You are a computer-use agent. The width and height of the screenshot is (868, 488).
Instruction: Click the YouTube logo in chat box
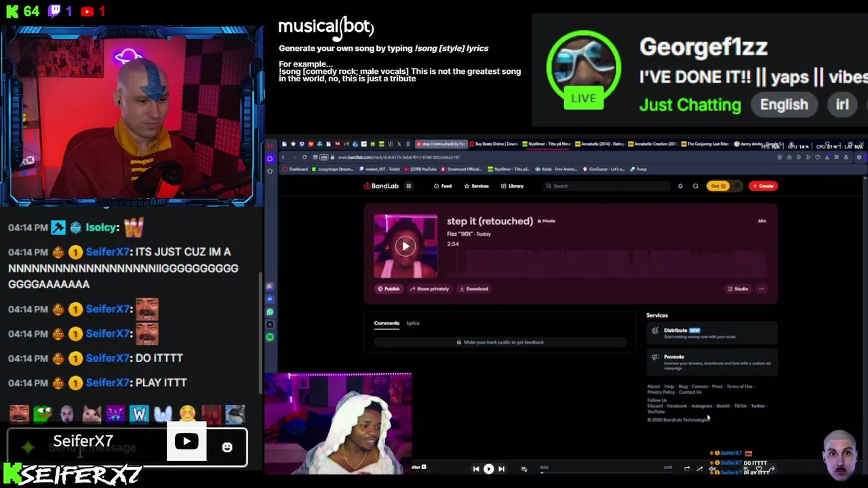coord(186,442)
